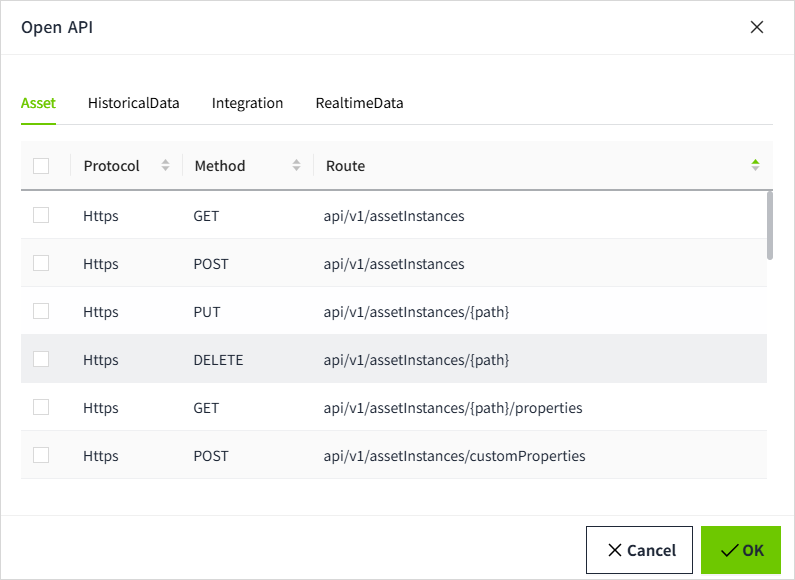The image size is (795, 580).
Task: Sort table by Protocol column icon
Action: click(x=166, y=166)
